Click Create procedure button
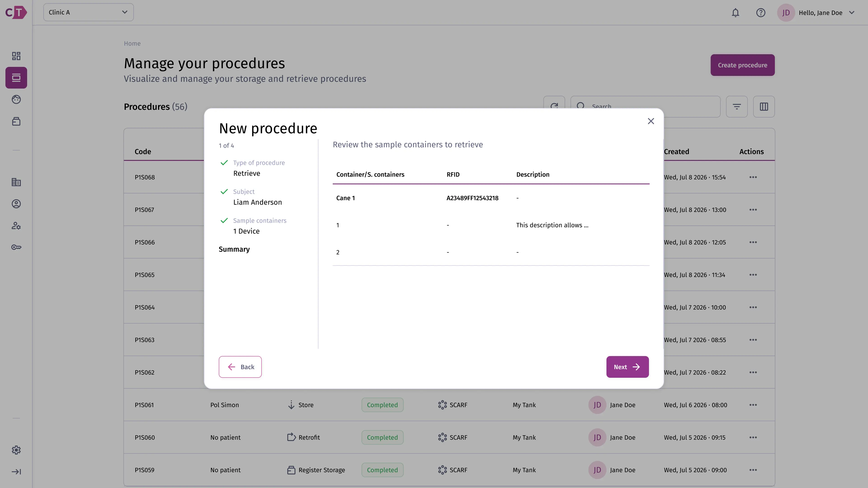This screenshot has width=868, height=488. (x=742, y=65)
